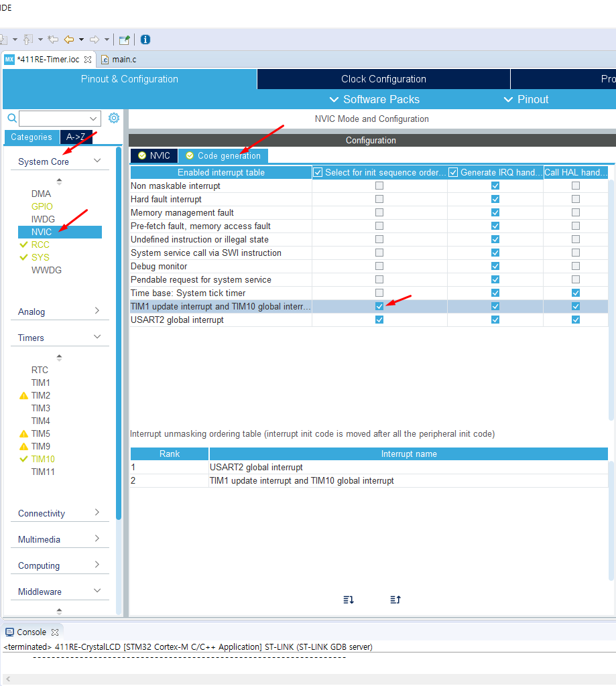
Task: Select the NVIC configuration sub-tab
Action: (x=154, y=155)
